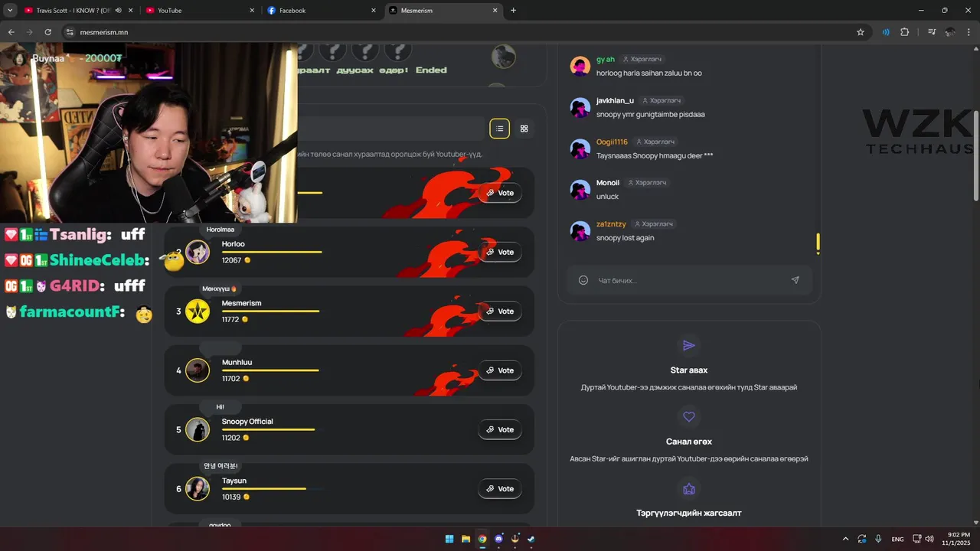Open Taysun's avatar picture
Viewport: 980px width, 551px height.
(x=198, y=488)
